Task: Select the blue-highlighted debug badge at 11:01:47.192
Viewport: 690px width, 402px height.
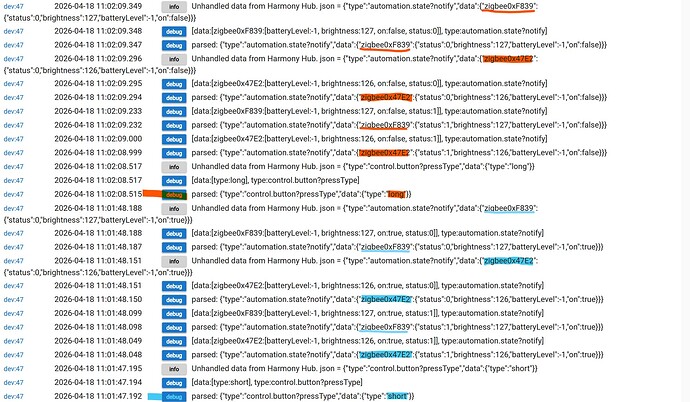Action: [x=174, y=397]
